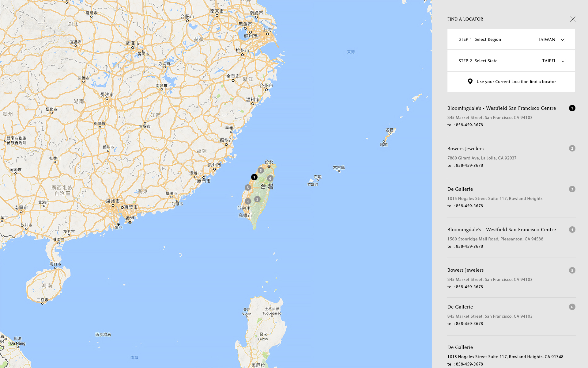The image size is (588, 368).
Task: Click the chevron arrow next to TAIPEI
Action: tap(562, 61)
